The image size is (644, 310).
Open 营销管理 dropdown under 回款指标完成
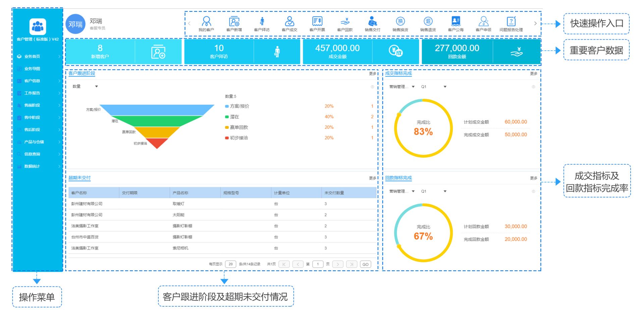coord(402,191)
